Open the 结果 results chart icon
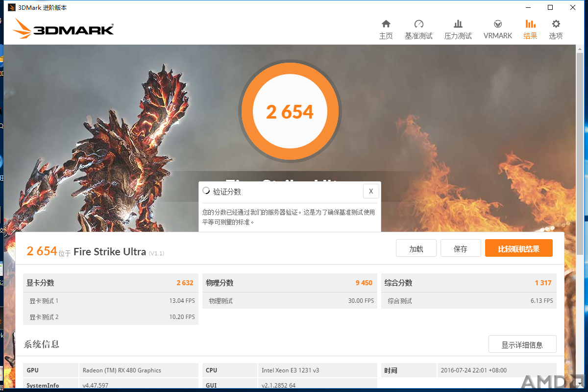 coord(530,24)
